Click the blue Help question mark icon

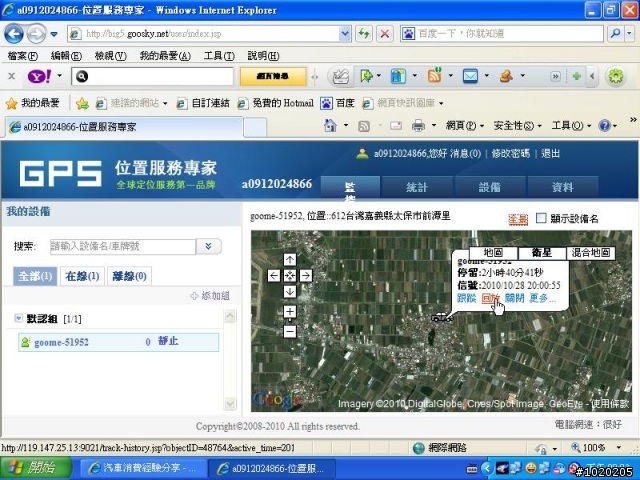[604, 125]
